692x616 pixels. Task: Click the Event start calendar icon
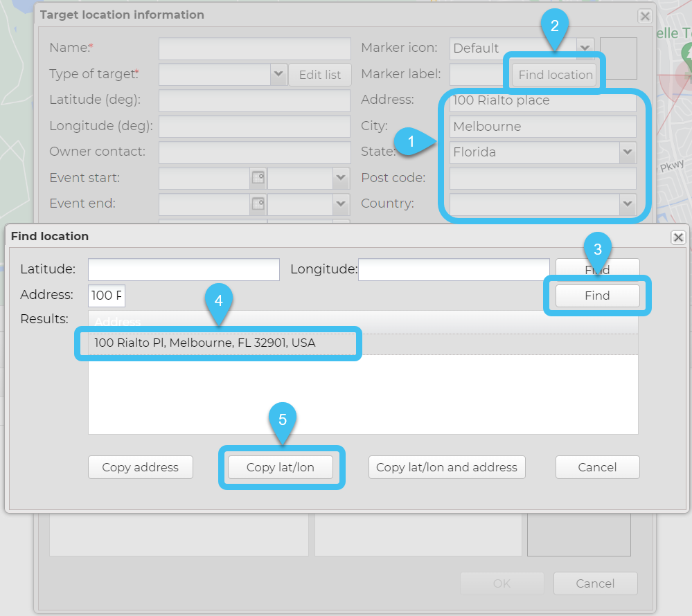tap(258, 178)
